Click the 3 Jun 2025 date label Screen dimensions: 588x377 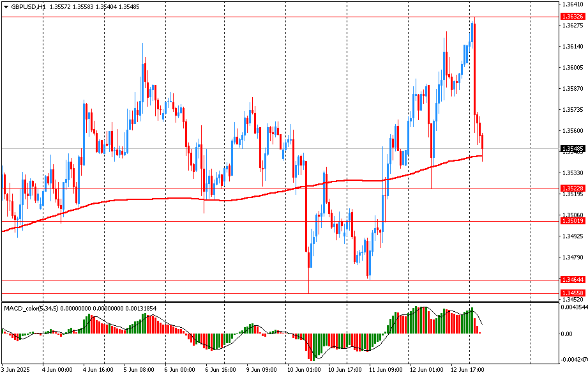click(x=17, y=370)
